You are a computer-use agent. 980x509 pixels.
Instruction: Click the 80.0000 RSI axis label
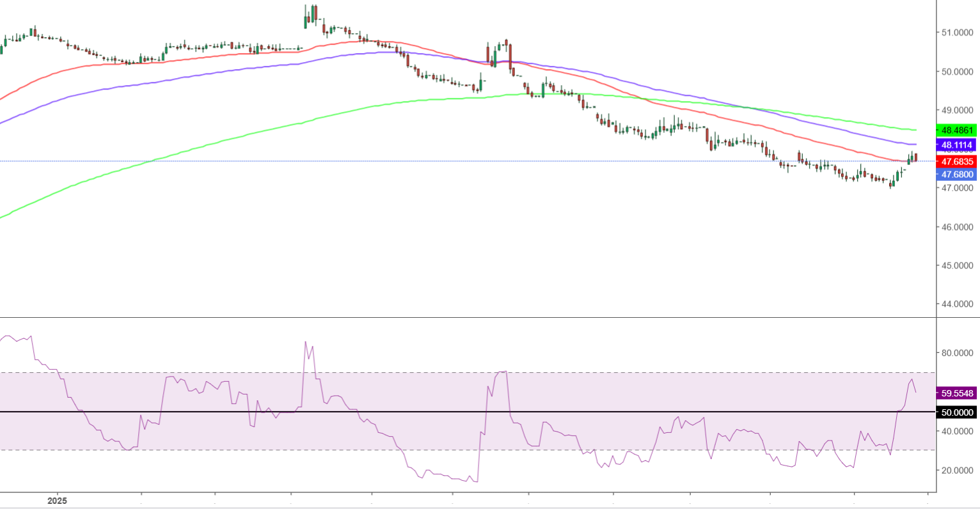click(956, 353)
